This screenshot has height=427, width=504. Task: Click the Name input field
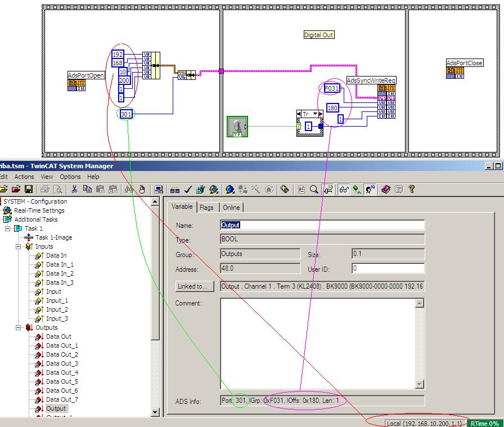coord(322,225)
